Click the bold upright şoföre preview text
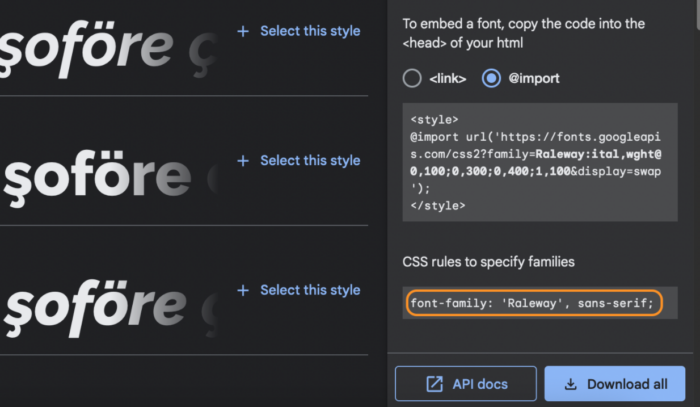This screenshot has width=700, height=407. (109, 178)
